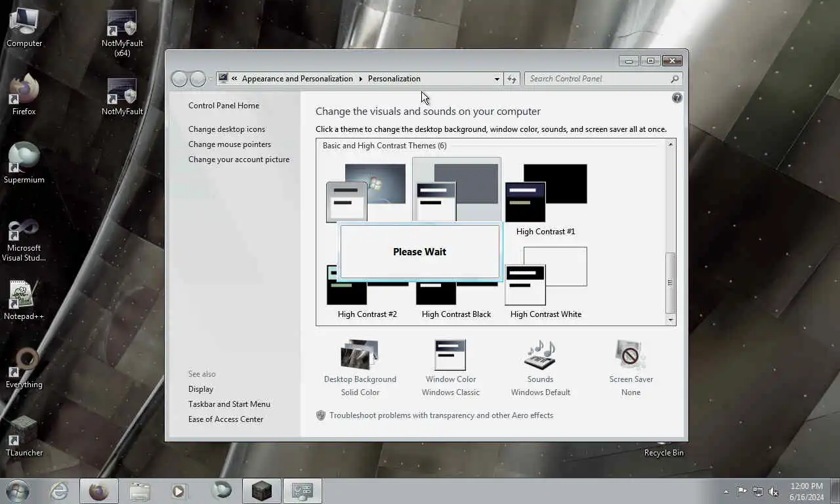Screen dimensions: 840x504
Task: Click the muted volume tray icon
Action: coord(774,492)
